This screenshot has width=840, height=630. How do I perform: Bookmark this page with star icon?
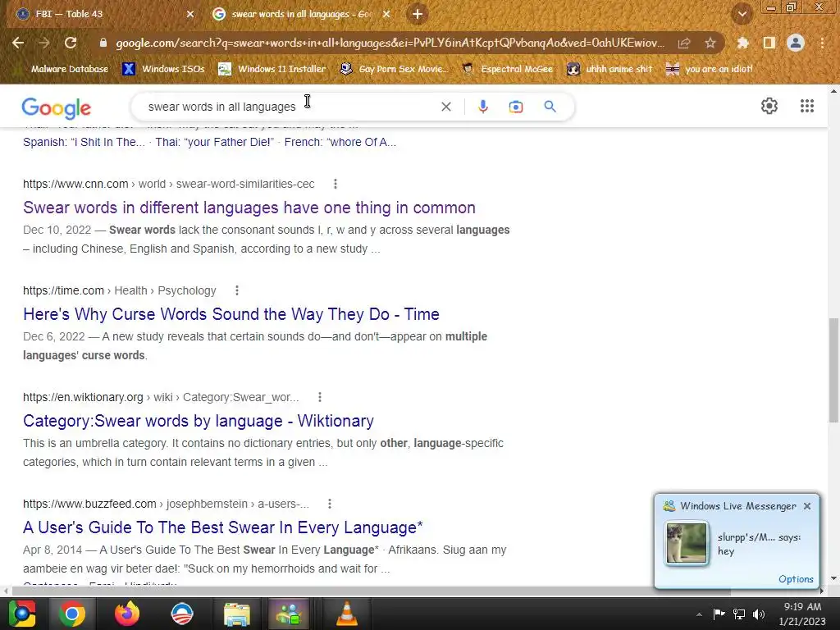pyautogui.click(x=710, y=43)
